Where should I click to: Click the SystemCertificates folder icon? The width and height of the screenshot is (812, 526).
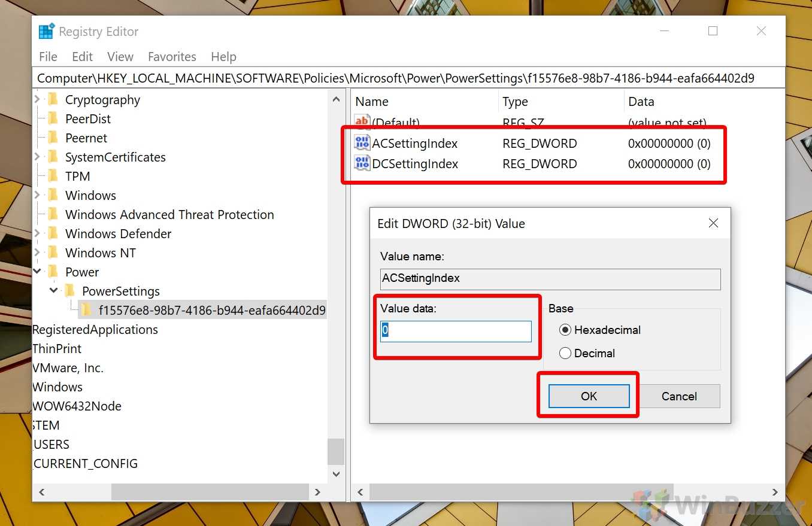(53, 157)
